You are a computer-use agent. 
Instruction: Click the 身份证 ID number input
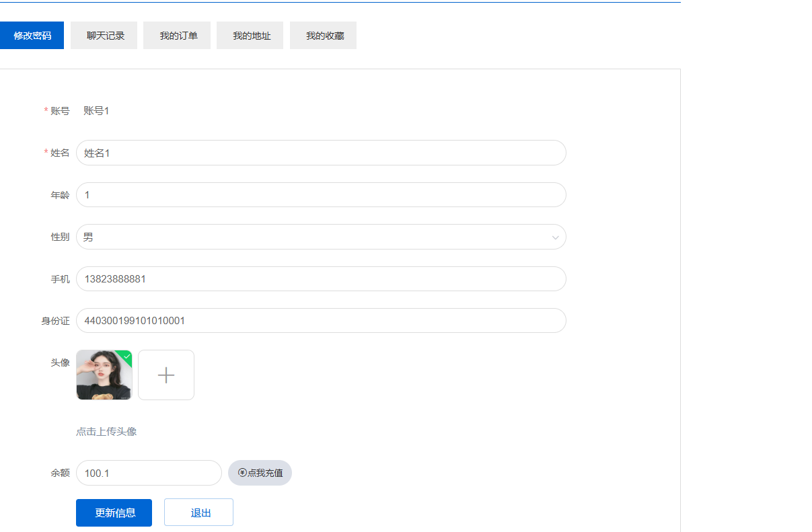click(x=321, y=321)
